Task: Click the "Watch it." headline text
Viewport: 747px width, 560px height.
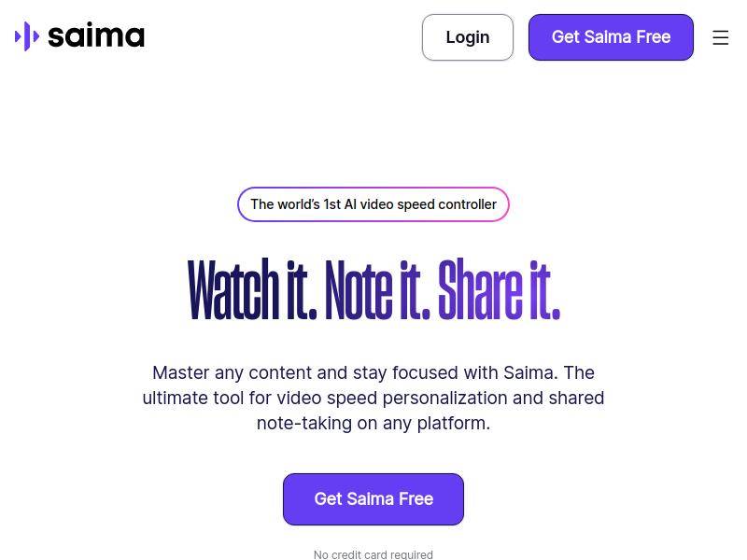Action: pyautogui.click(x=247, y=290)
